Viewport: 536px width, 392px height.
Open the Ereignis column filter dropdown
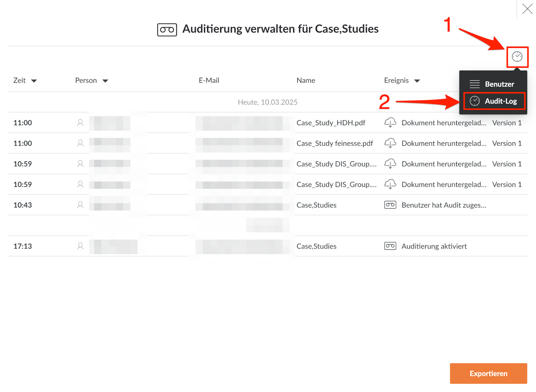pos(417,81)
